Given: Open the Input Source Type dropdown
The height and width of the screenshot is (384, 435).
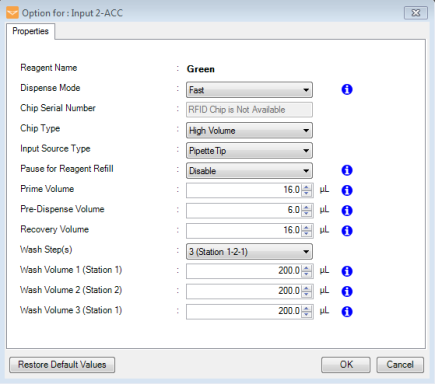Looking at the screenshot, I should pos(249,151).
